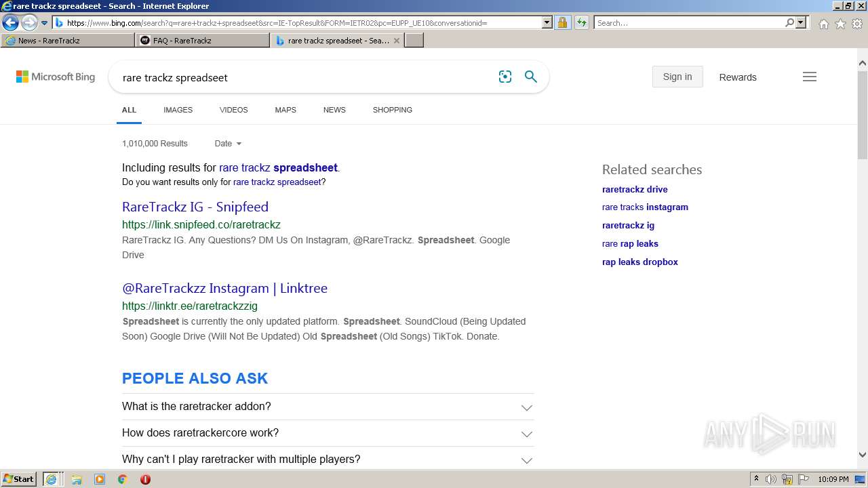Click the IE toolbar Search box
This screenshot has width=868, height=488.
click(689, 23)
